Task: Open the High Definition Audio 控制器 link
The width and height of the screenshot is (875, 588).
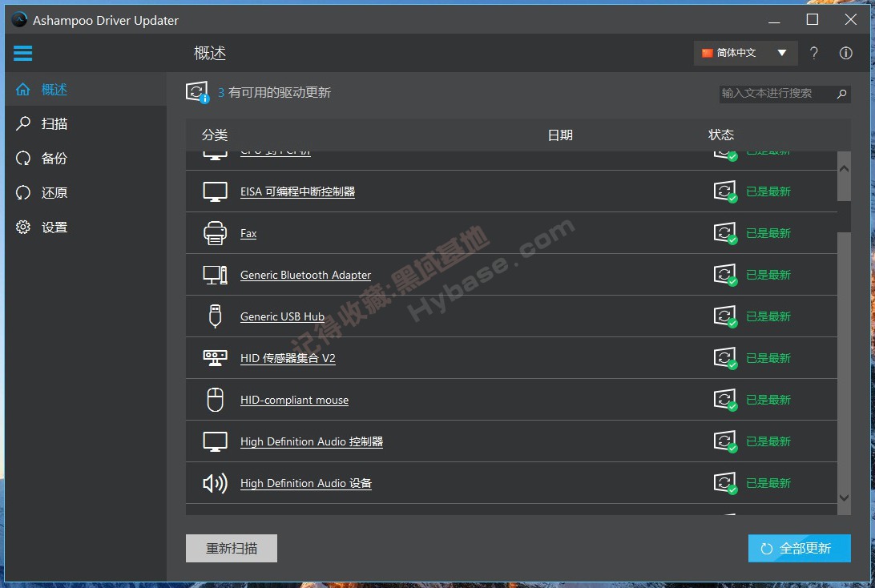Action: click(x=312, y=442)
